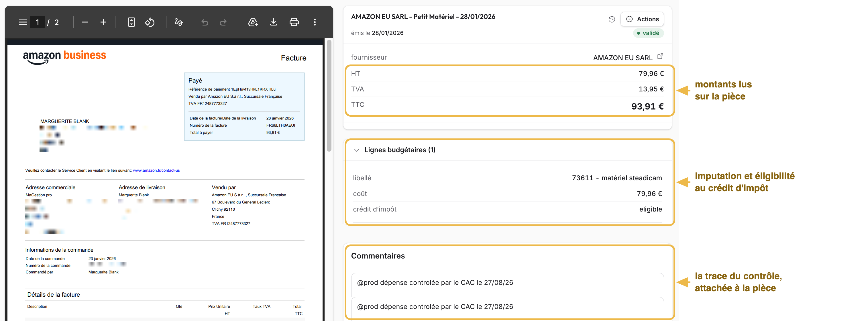The image size is (868, 321).
Task: Click the fournisseur name AMAZON EU SARL
Action: [623, 58]
